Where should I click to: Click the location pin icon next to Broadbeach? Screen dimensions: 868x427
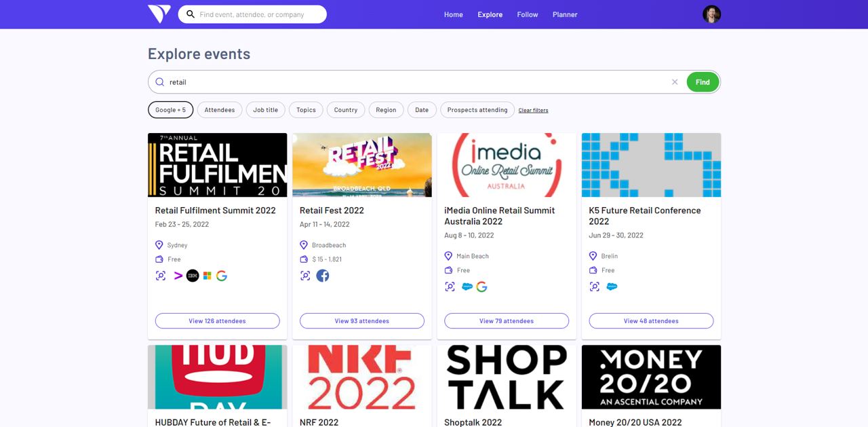pos(304,245)
